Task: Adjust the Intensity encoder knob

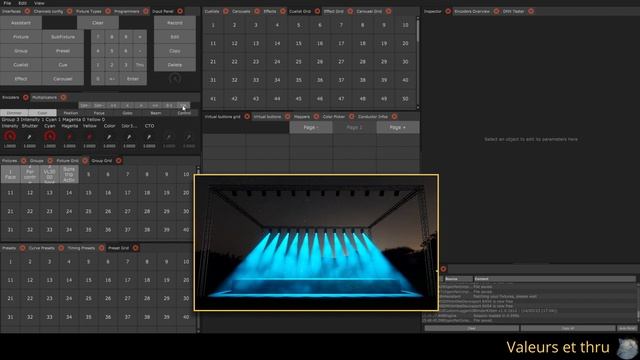Action: (10, 136)
